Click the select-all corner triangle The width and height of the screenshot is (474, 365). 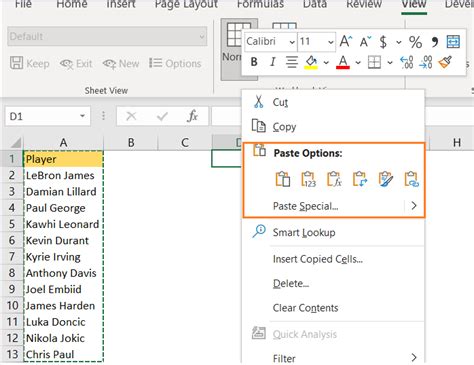(x=16, y=143)
